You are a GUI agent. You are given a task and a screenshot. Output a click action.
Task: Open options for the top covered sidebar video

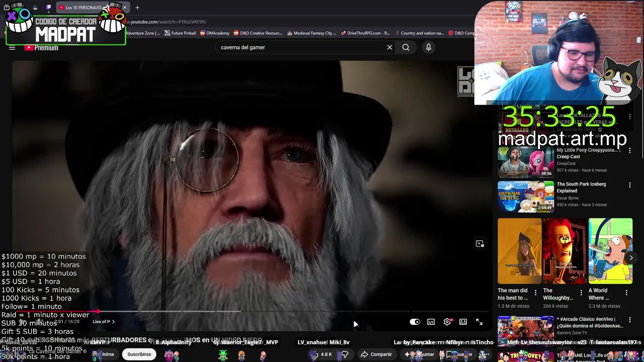click(x=630, y=116)
